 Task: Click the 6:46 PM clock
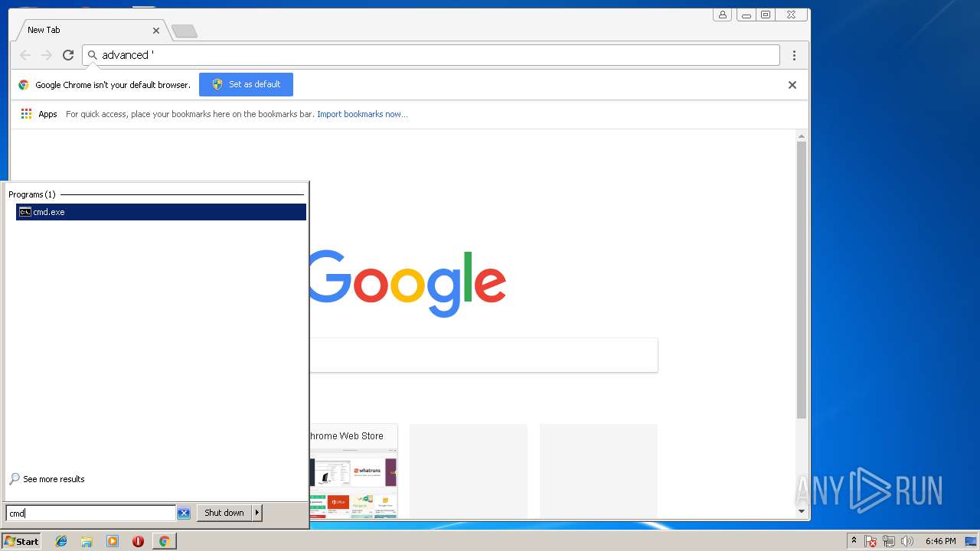(940, 541)
